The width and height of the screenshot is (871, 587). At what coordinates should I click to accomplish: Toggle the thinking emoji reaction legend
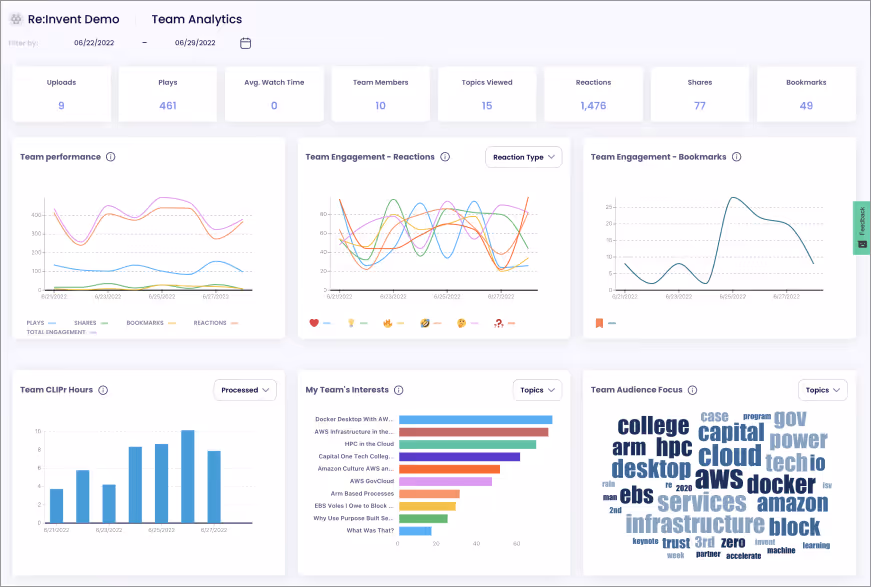coord(461,323)
